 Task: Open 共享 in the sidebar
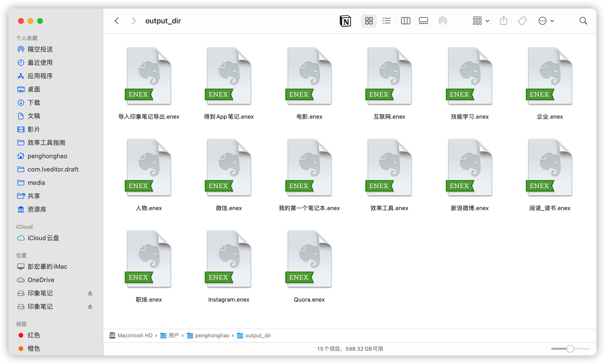56,196
